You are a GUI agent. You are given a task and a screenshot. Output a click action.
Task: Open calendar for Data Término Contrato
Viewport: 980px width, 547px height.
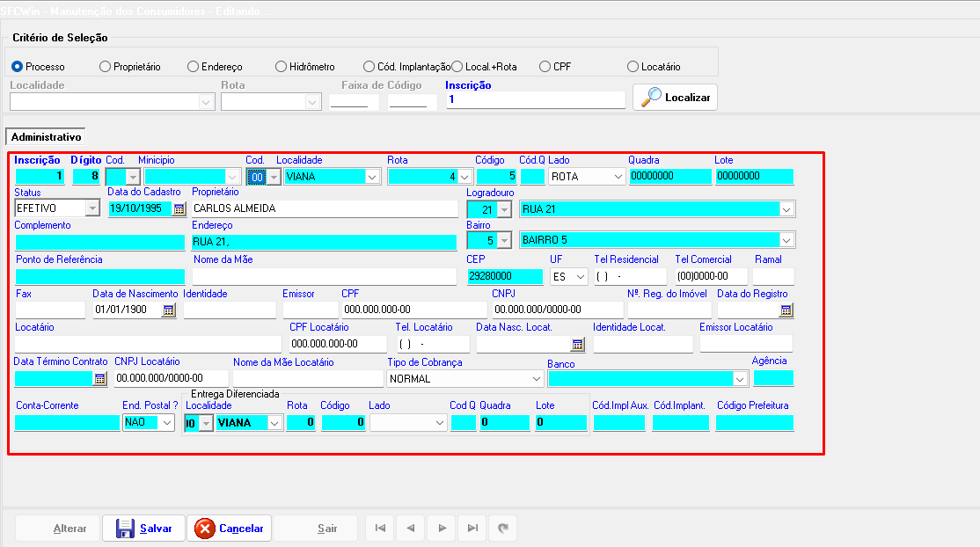[x=100, y=378]
